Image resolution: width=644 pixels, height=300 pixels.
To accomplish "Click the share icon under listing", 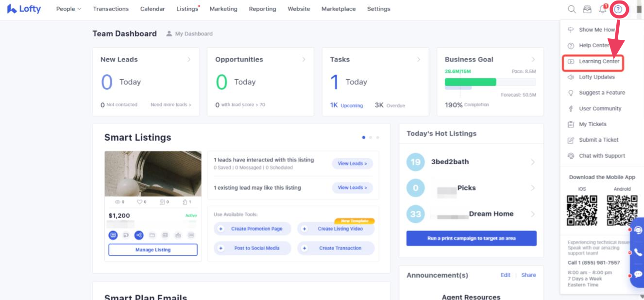I will point(139,235).
